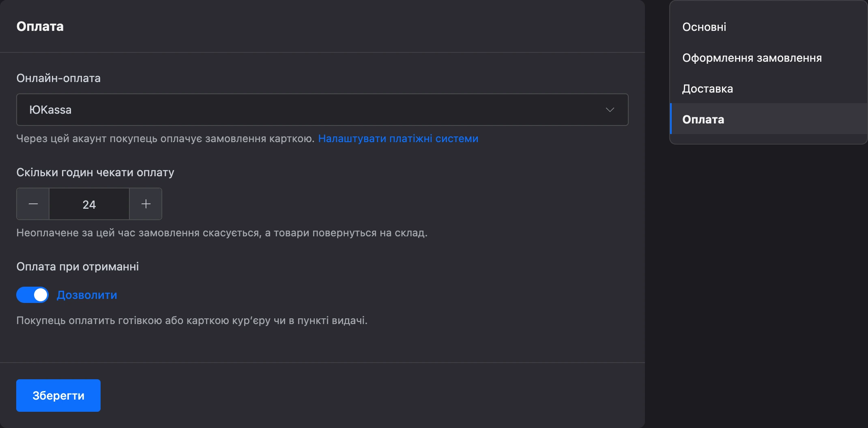868x428 pixels.
Task: Open the ЮKassa online payment dropdown
Action: click(x=322, y=110)
